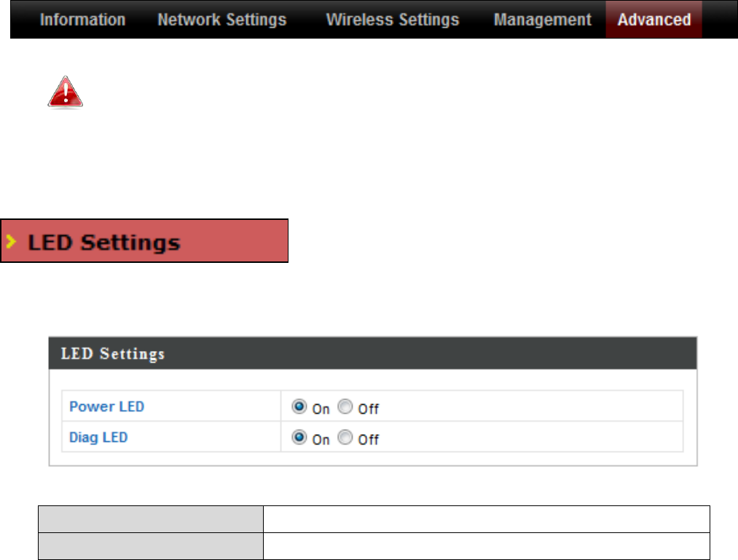Open the LED Settings menu entry
This screenshot has height=560, width=738.
pyautogui.click(x=144, y=240)
